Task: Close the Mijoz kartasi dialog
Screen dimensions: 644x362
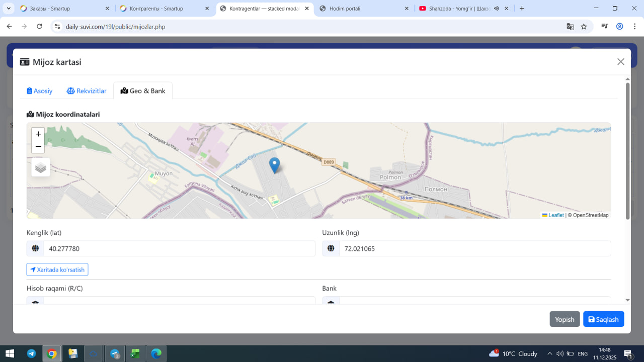Action: [x=620, y=62]
